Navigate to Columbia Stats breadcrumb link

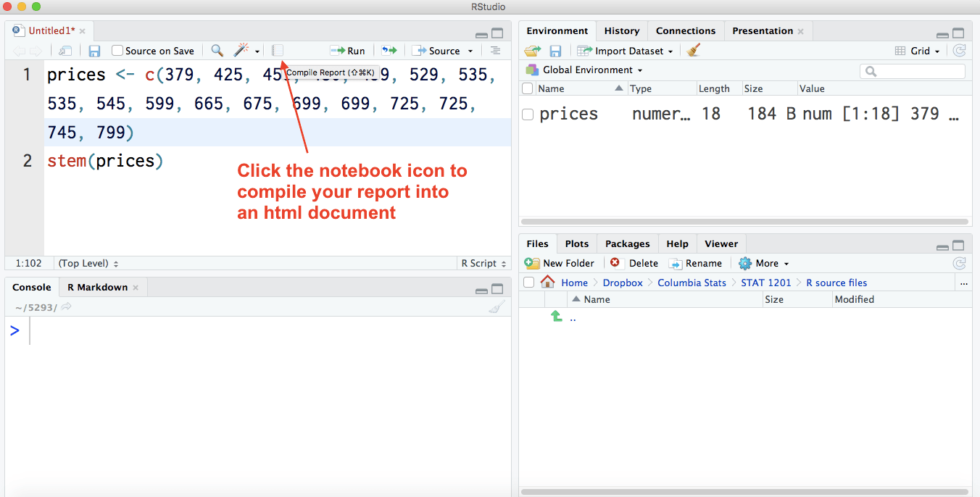coord(692,283)
